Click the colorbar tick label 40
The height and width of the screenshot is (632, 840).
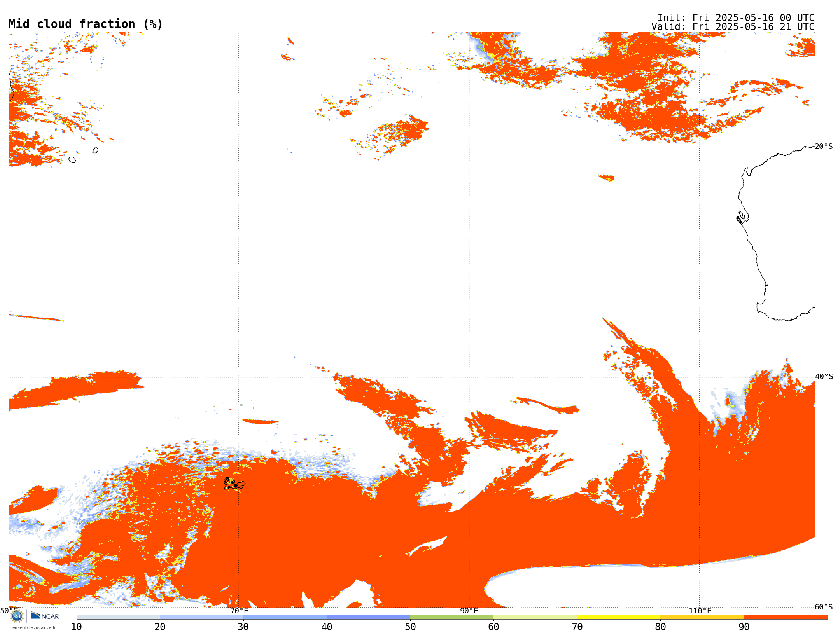(327, 627)
